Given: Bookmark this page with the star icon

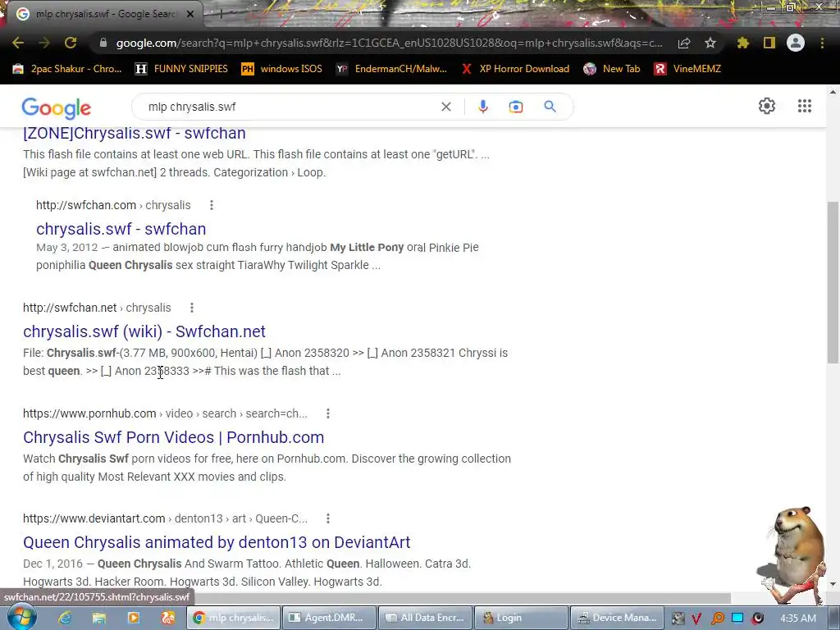Looking at the screenshot, I should pyautogui.click(x=710, y=43).
